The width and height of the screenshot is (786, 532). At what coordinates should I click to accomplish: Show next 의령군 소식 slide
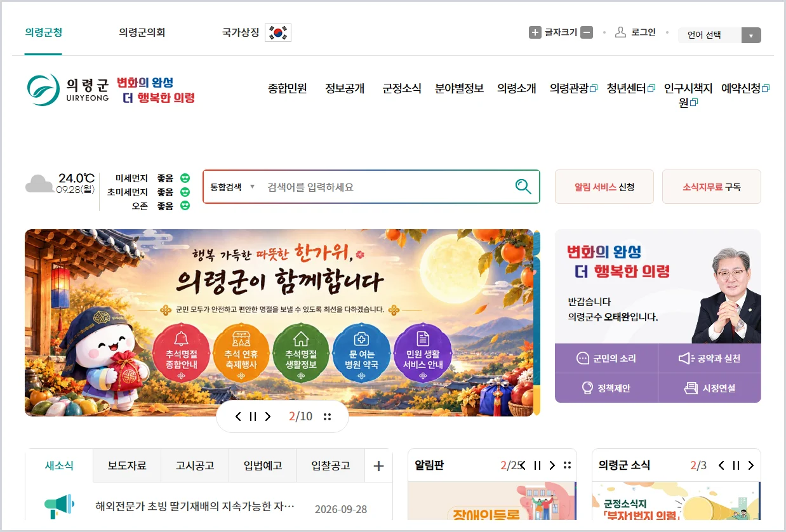click(750, 465)
